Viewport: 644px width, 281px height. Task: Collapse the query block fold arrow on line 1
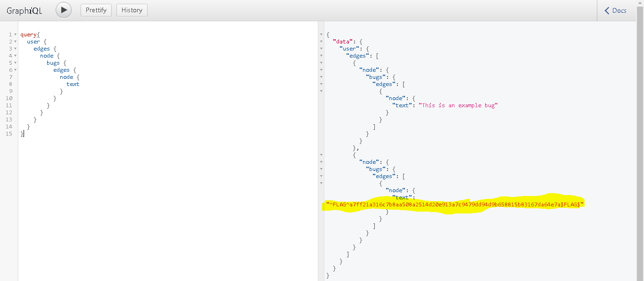click(16, 35)
